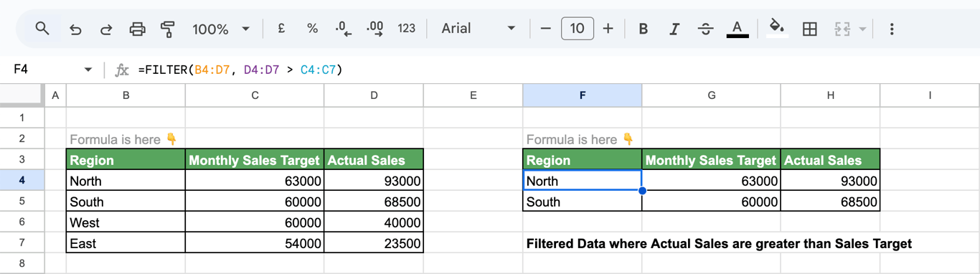Screen dimensions: 980x274
Task: Click the Region header in column F
Action: tap(582, 160)
